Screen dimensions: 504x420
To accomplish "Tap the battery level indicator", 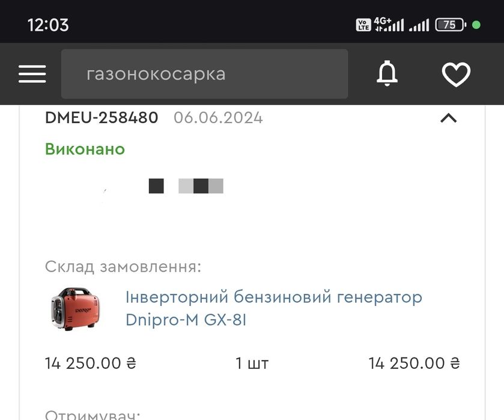I will pyautogui.click(x=451, y=25).
